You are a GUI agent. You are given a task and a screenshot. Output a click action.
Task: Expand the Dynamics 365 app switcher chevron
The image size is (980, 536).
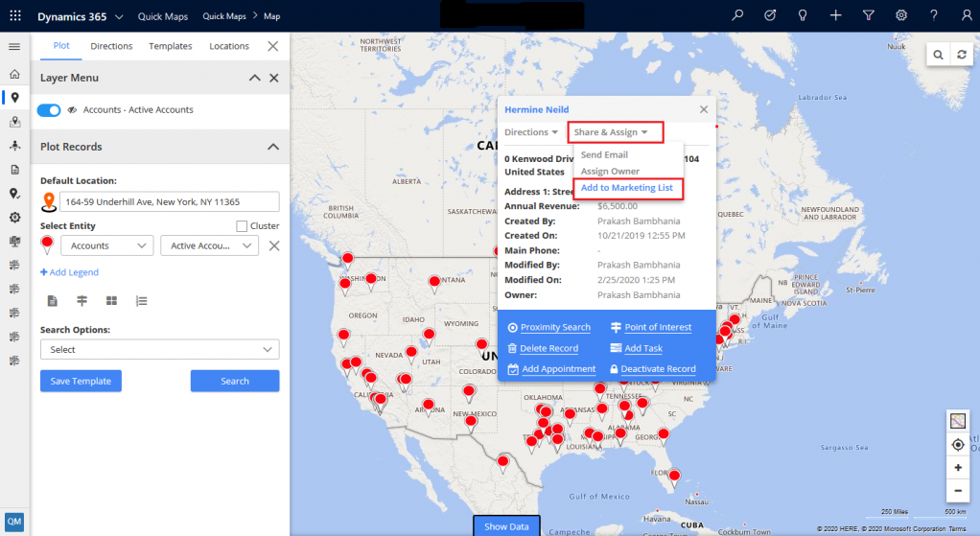point(119,16)
